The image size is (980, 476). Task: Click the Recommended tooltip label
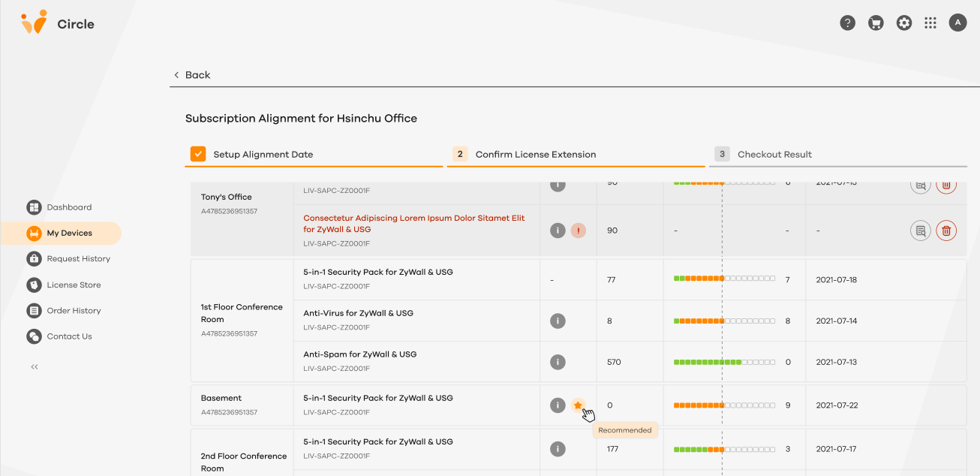coord(625,430)
